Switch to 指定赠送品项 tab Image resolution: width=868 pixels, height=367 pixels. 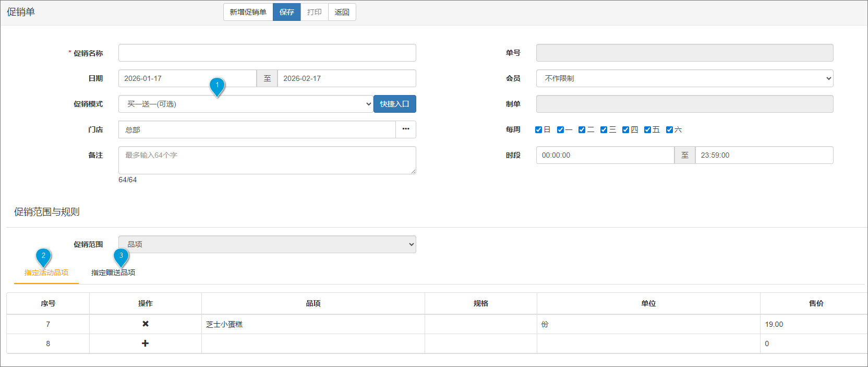tap(113, 273)
